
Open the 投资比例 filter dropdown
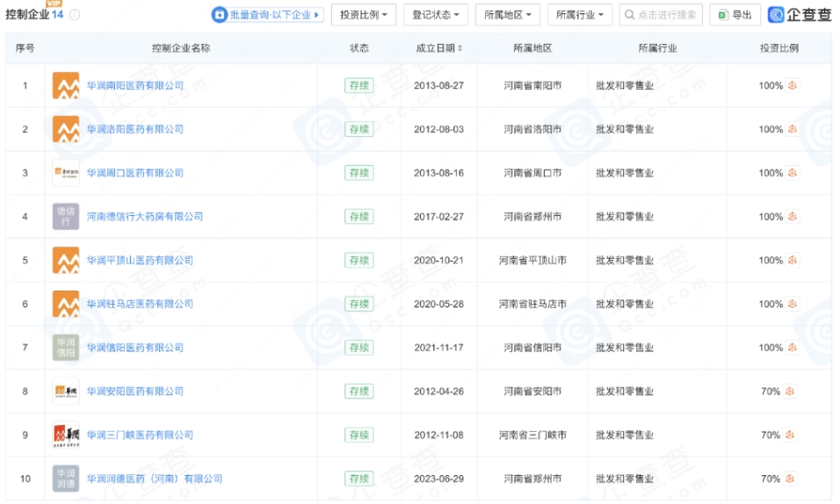pos(363,15)
